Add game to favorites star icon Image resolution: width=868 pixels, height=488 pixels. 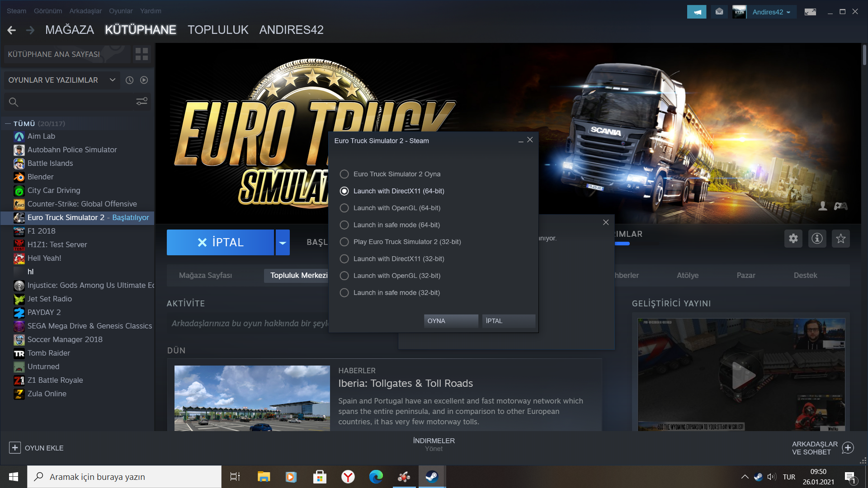click(x=840, y=239)
